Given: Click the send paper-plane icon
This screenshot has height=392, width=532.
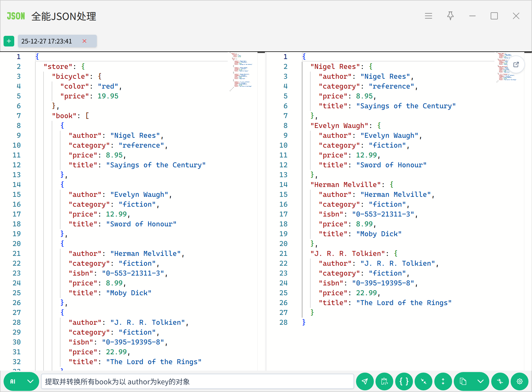Looking at the screenshot, I should point(365,381).
